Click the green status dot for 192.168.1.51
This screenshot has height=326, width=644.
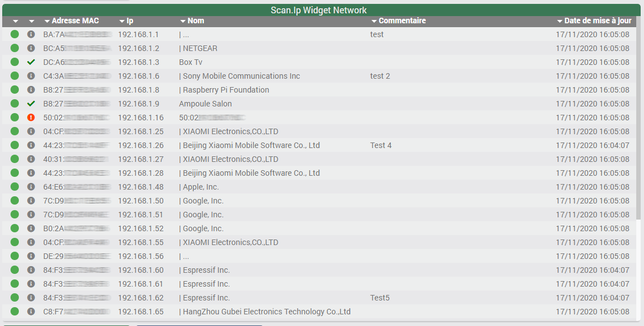(15, 215)
